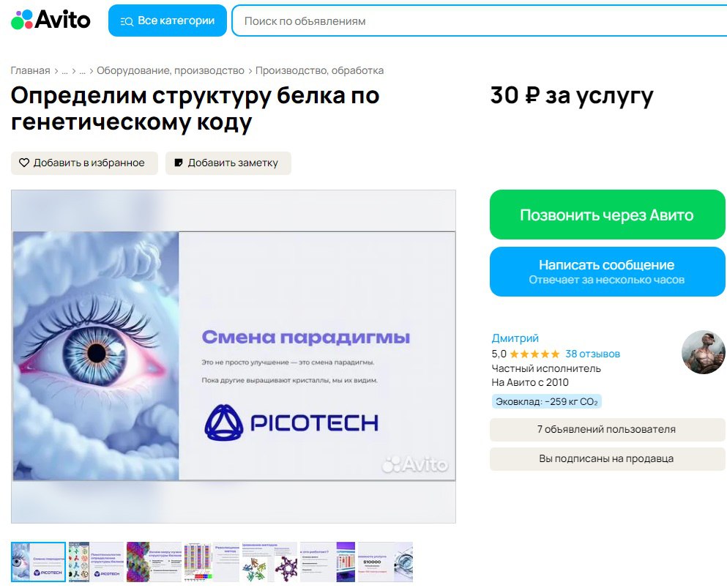This screenshot has width=727, height=588.
Task: Expand the first collapsed breadcrumb ellipsis
Action: (65, 71)
